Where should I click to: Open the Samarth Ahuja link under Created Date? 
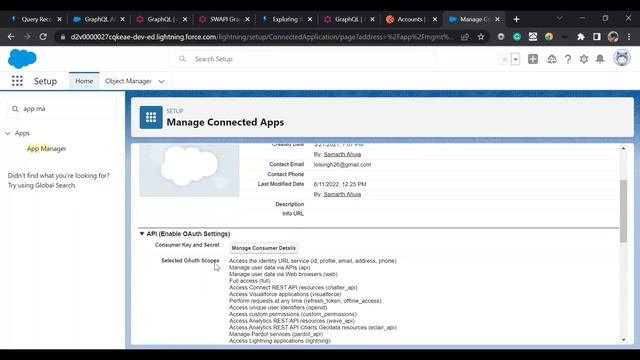coord(342,154)
